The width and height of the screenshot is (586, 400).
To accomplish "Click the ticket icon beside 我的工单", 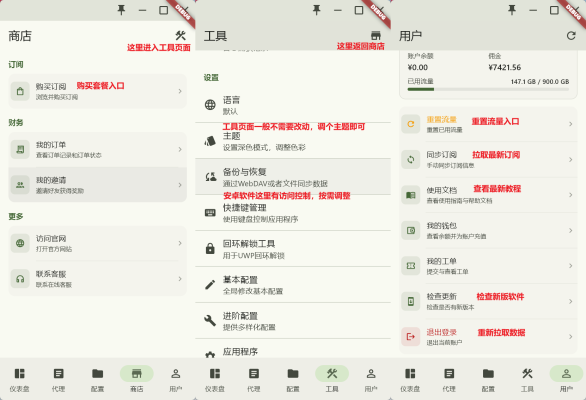I will click(x=411, y=266).
